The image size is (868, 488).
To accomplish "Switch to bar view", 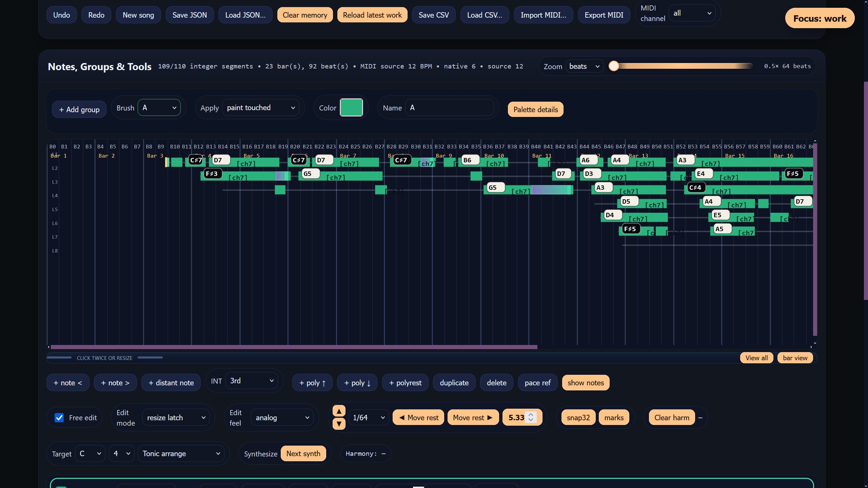I will pyautogui.click(x=795, y=358).
